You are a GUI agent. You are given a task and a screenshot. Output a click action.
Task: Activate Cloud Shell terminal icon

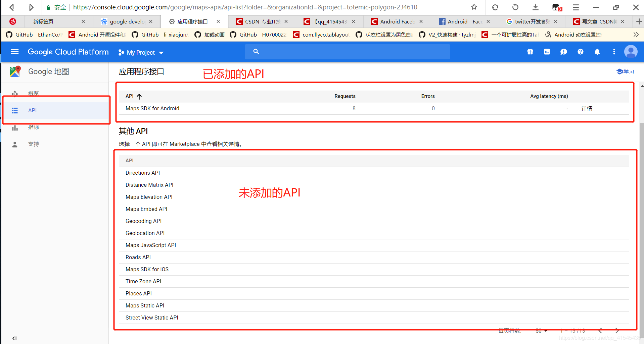pyautogui.click(x=547, y=52)
